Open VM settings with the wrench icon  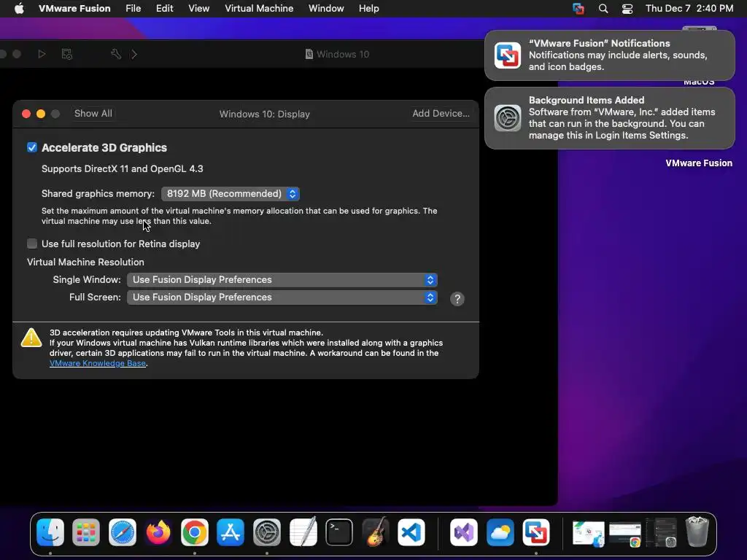[x=116, y=54]
